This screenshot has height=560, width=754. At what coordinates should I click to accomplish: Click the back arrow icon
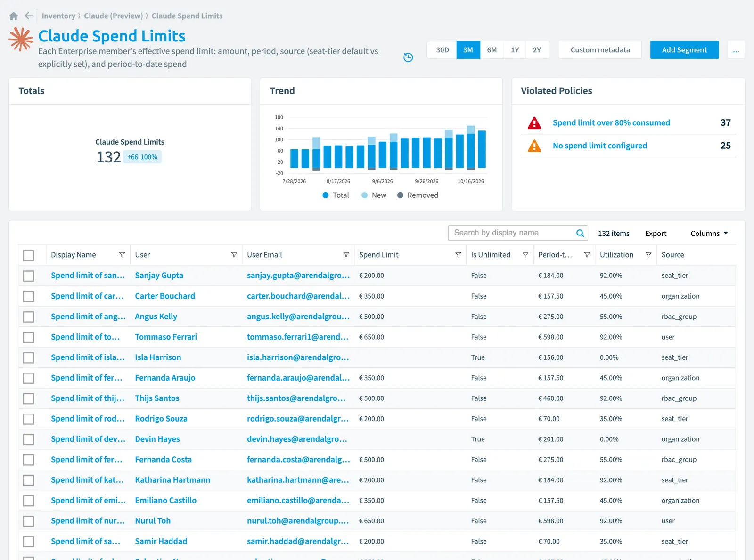[29, 16]
